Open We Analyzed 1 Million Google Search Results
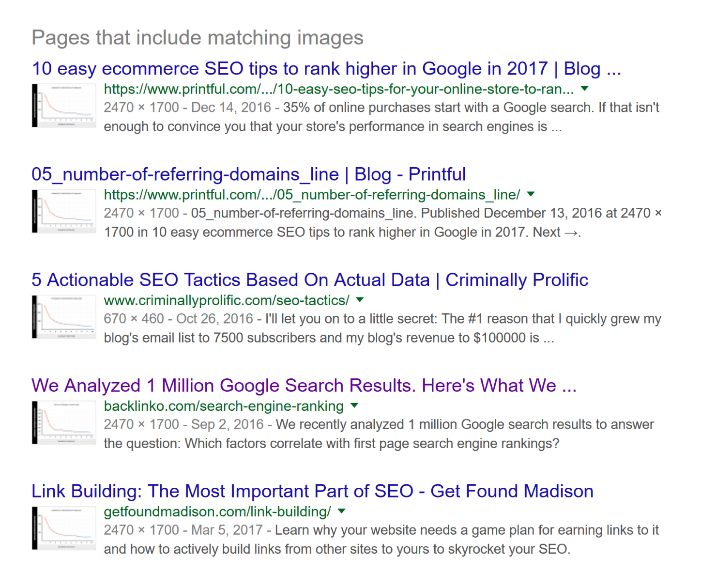 click(304, 386)
